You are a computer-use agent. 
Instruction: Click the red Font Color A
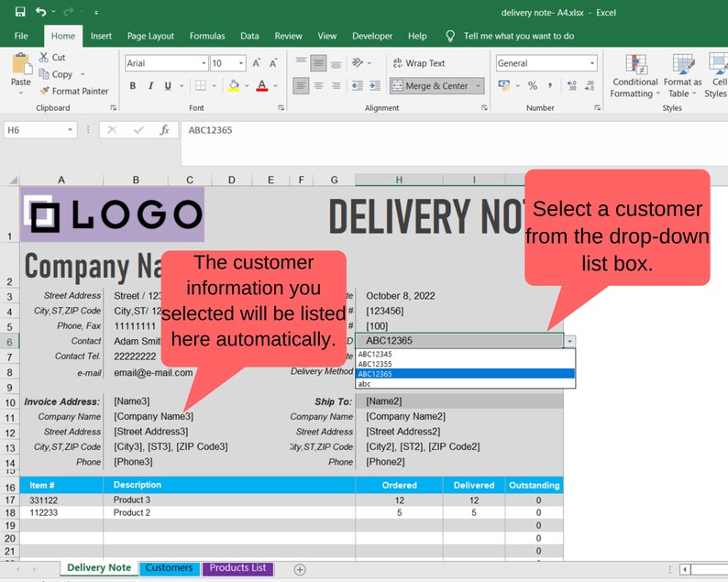(x=262, y=85)
